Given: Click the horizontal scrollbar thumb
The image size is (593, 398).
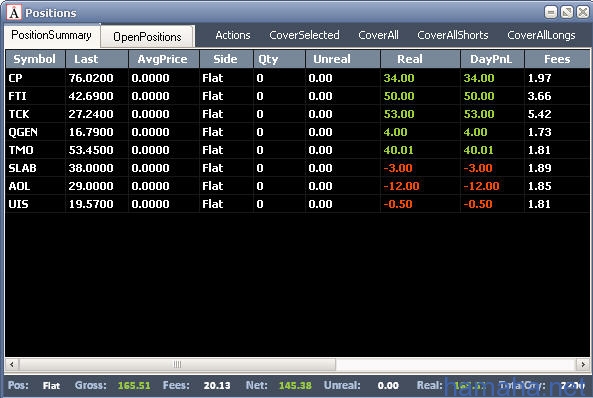Looking at the screenshot, I should 177,364.
